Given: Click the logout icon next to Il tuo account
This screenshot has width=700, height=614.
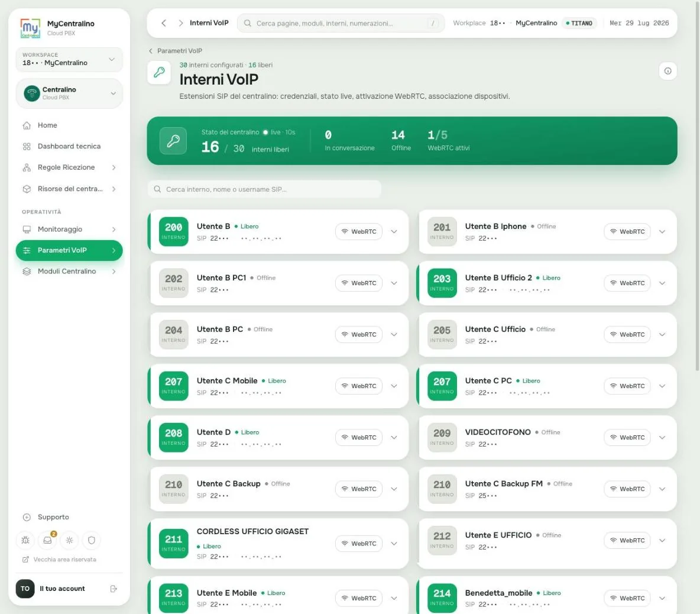Looking at the screenshot, I should click(x=114, y=589).
